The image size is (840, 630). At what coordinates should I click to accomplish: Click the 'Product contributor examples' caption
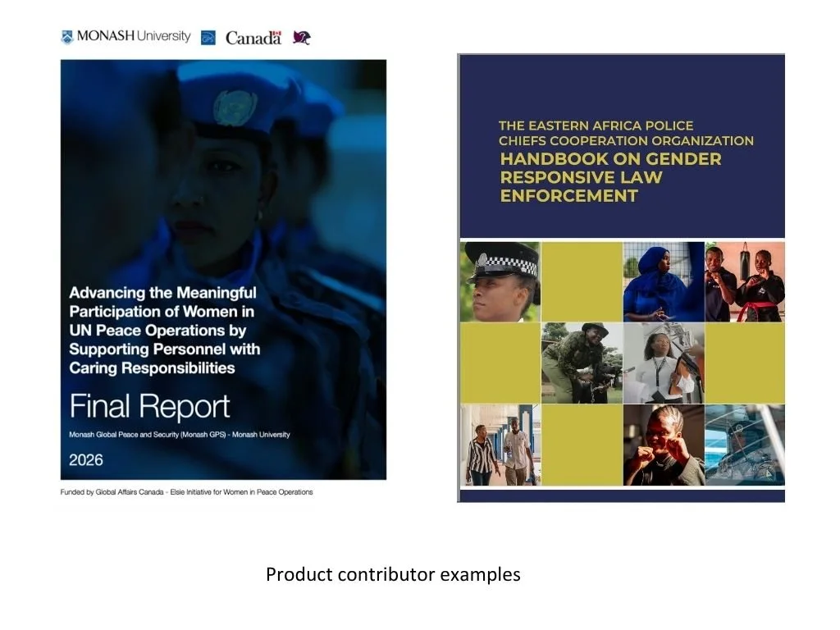click(x=393, y=574)
